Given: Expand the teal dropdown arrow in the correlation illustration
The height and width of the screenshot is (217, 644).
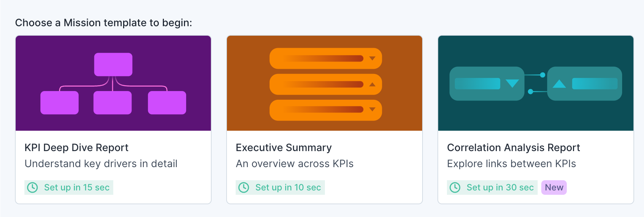Looking at the screenshot, I should [x=513, y=83].
